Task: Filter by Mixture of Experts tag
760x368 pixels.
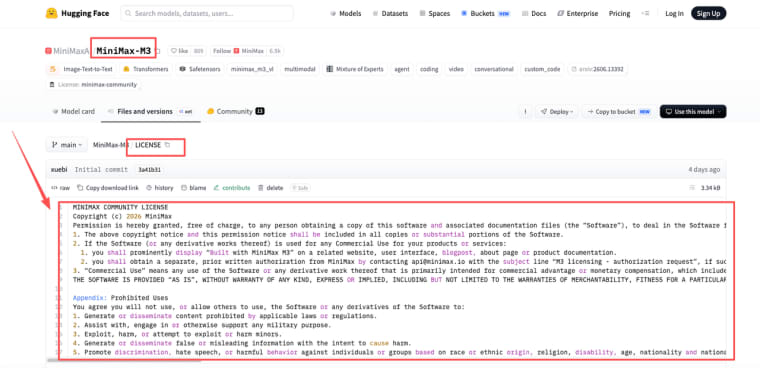Action: pyautogui.click(x=355, y=69)
